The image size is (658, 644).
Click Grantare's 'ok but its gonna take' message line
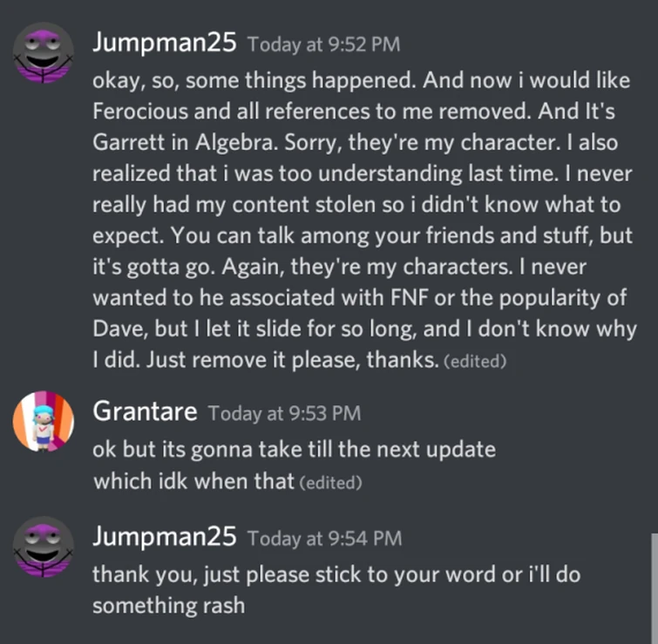coord(295,450)
